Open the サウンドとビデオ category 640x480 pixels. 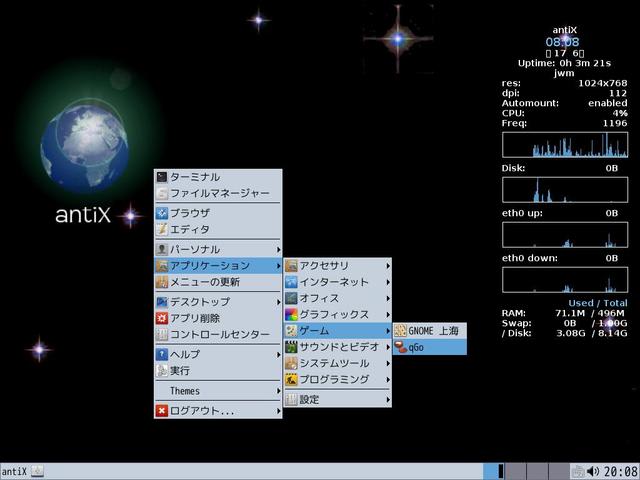pyautogui.click(x=338, y=347)
